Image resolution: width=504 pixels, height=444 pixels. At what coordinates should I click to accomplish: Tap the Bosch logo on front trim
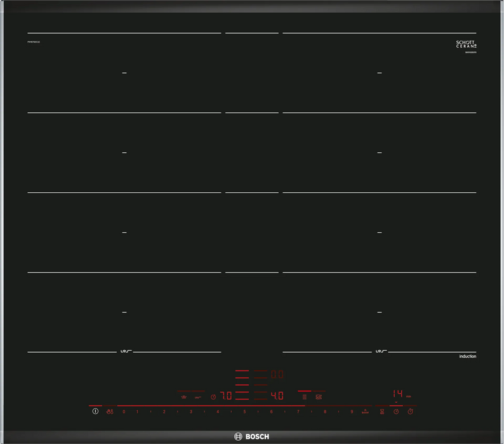pos(252,436)
